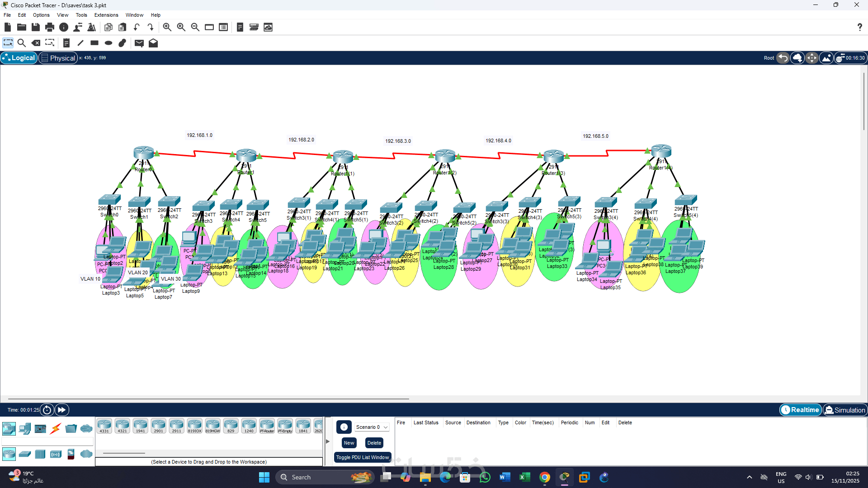Open the Extensions menu
Viewport: 868px width, 488px height.
106,15
